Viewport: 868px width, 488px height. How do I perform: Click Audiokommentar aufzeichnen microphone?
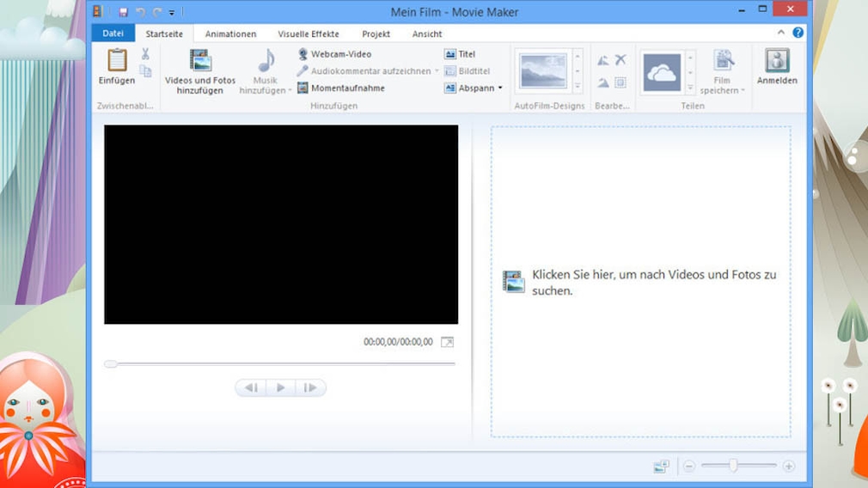coord(303,70)
